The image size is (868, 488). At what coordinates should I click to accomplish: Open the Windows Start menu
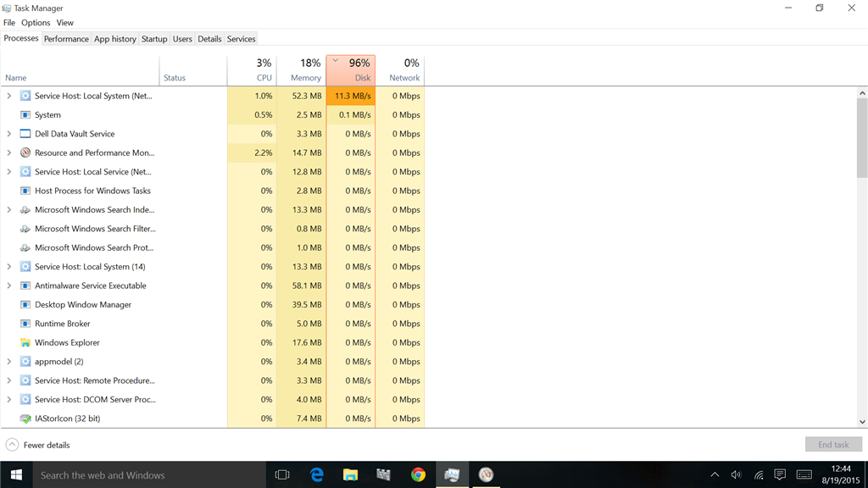(16, 474)
